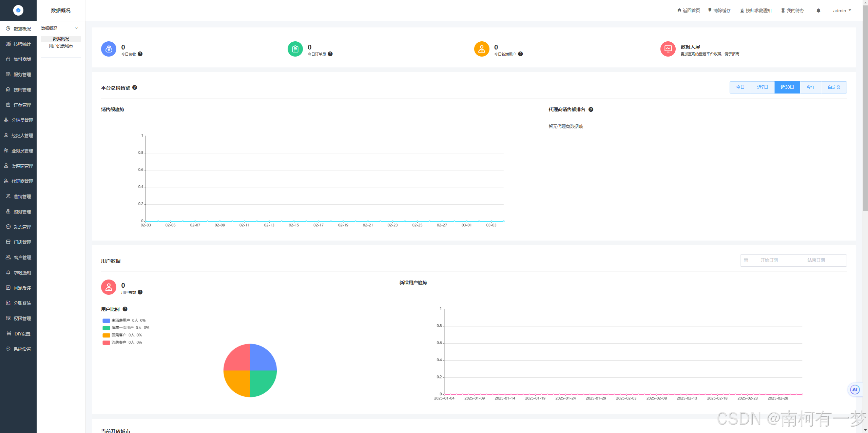The height and width of the screenshot is (433, 868).
Task: Click the blue pie chart segment
Action: [262, 358]
